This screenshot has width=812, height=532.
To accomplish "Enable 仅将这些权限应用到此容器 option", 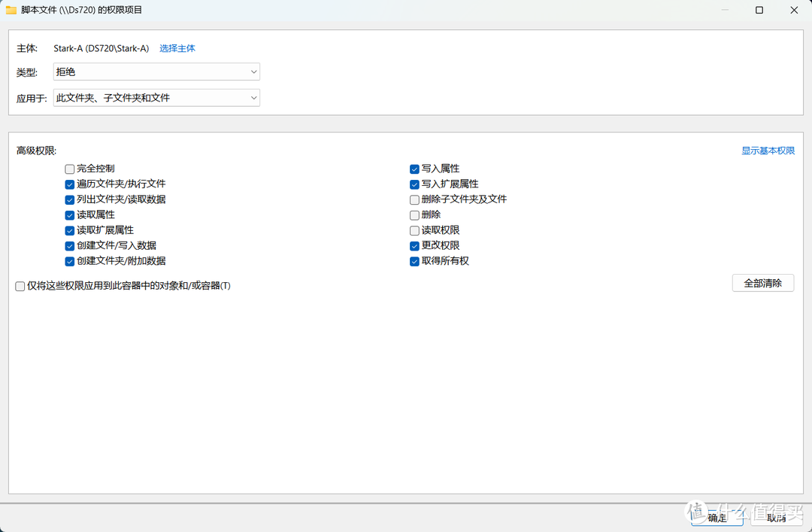I will click(20, 286).
